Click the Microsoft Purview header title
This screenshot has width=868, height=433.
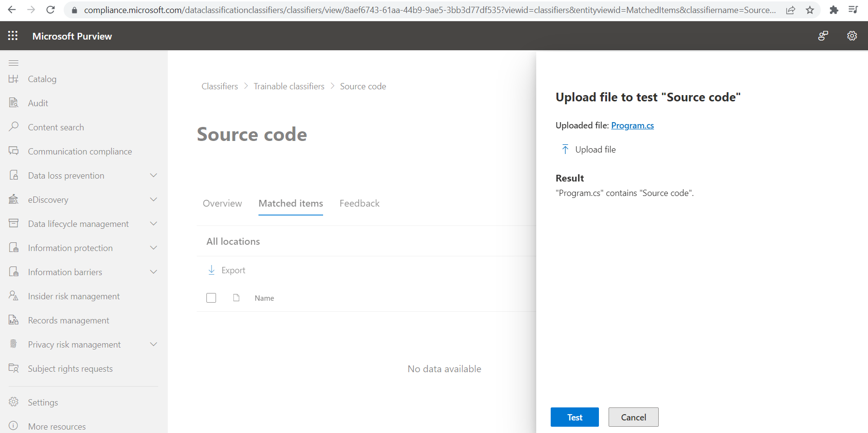[72, 36]
